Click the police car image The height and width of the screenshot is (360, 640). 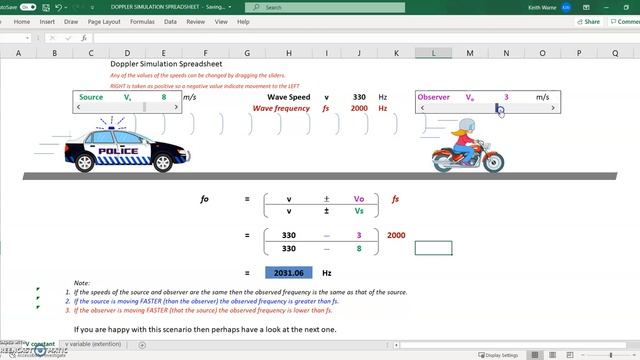point(127,146)
